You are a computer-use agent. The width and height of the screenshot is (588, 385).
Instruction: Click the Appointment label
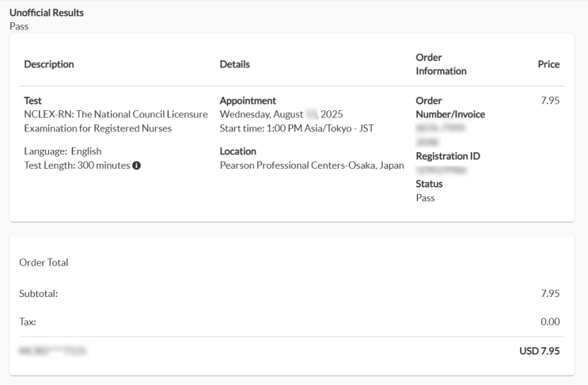[x=248, y=101]
